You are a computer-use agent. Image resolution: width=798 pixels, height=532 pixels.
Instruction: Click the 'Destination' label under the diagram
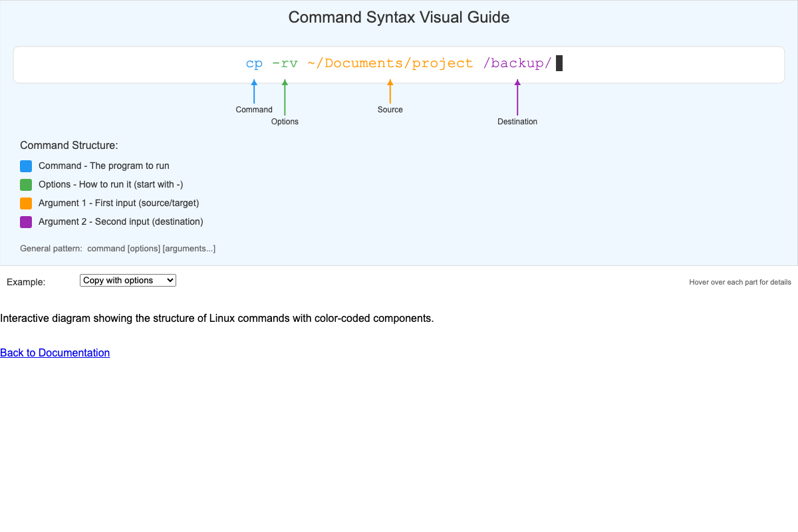[517, 122]
